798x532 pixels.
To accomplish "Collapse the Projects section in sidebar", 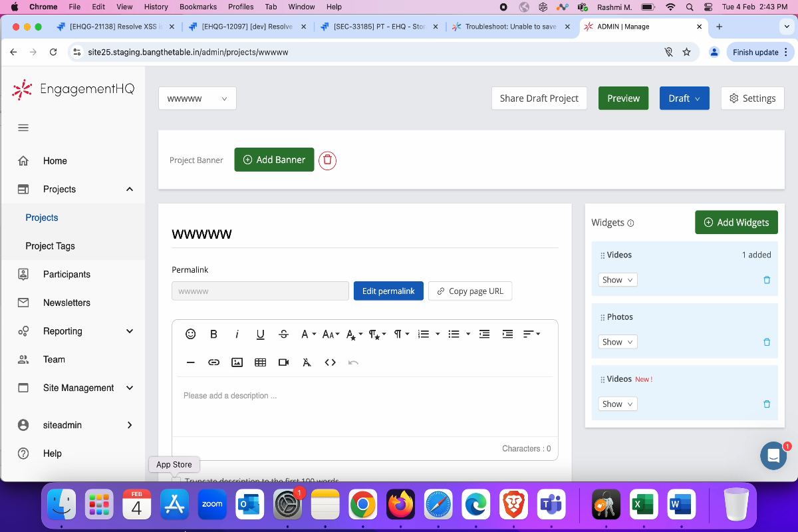I will [x=130, y=190].
